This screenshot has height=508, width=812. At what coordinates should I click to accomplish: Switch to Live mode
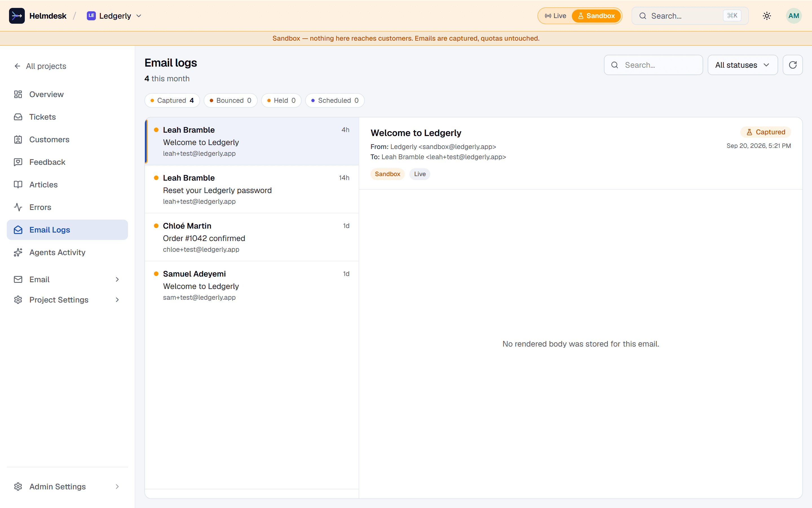(x=555, y=16)
